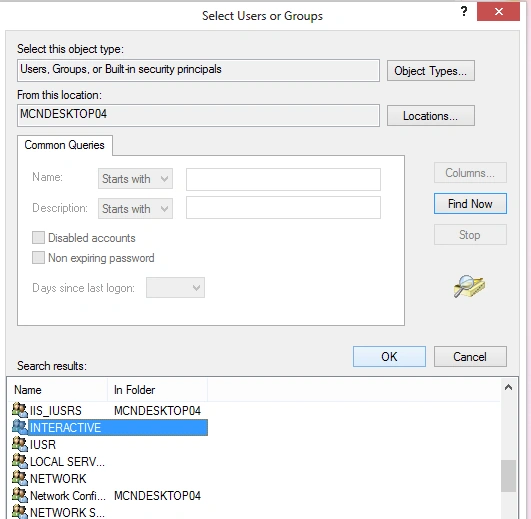Click the Name query input field
531x519 pixels.
(283, 179)
